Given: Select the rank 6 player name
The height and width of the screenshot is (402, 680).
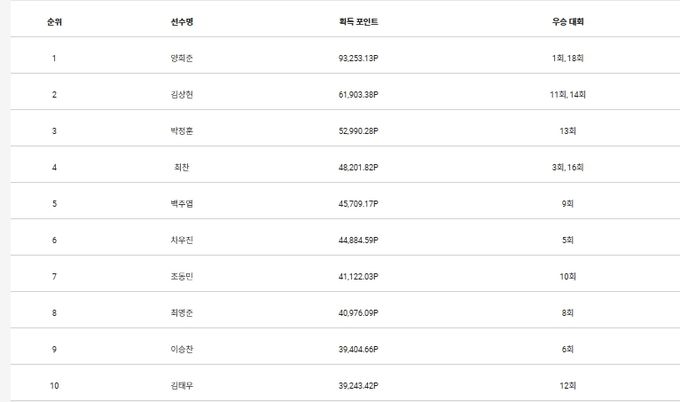Looking at the screenshot, I should point(181,240).
